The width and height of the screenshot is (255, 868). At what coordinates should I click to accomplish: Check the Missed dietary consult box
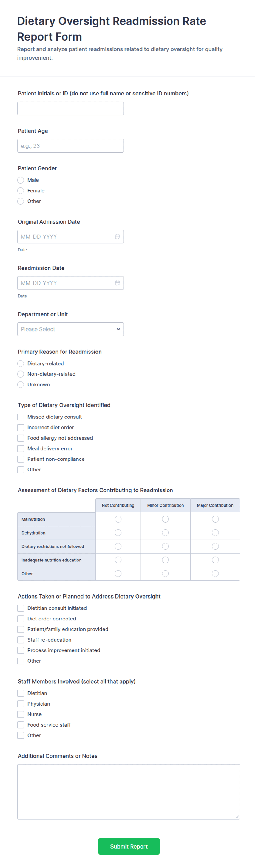(x=21, y=417)
